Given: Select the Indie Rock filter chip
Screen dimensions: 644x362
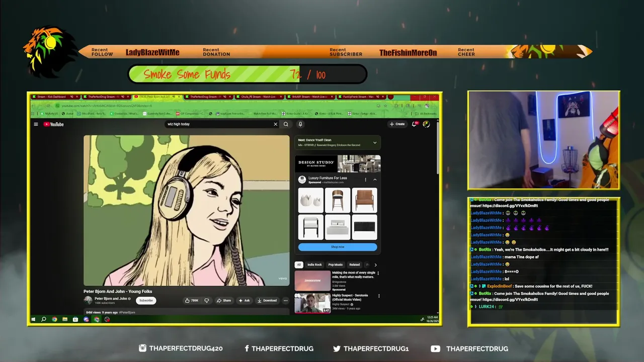Looking at the screenshot, I should (314, 265).
